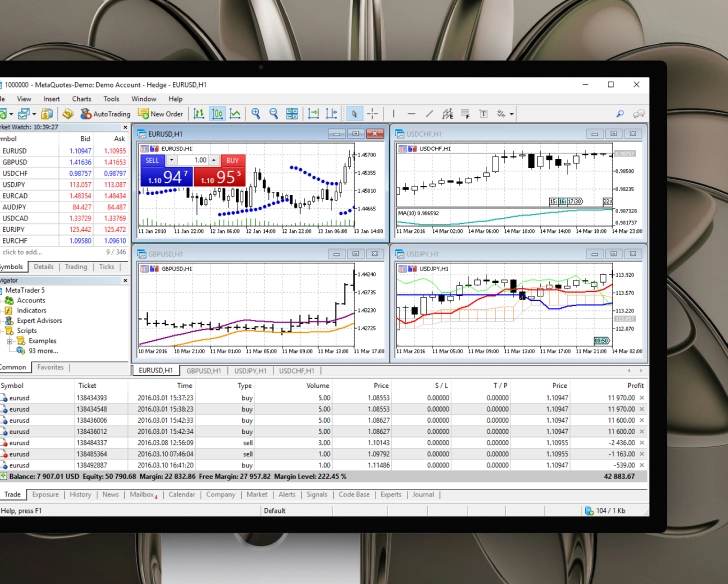Click the tile windows grid icon
Viewport: 728px width, 584px height.
[x=293, y=114]
